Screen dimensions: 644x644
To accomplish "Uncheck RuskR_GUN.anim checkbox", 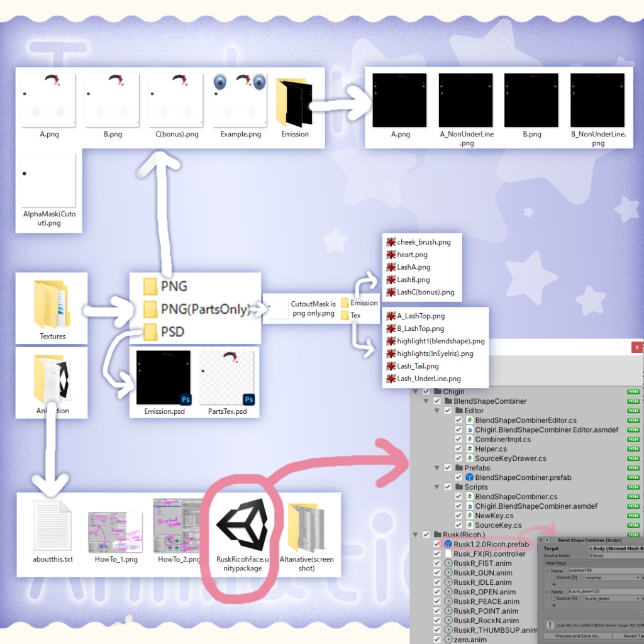I will click(437, 572).
